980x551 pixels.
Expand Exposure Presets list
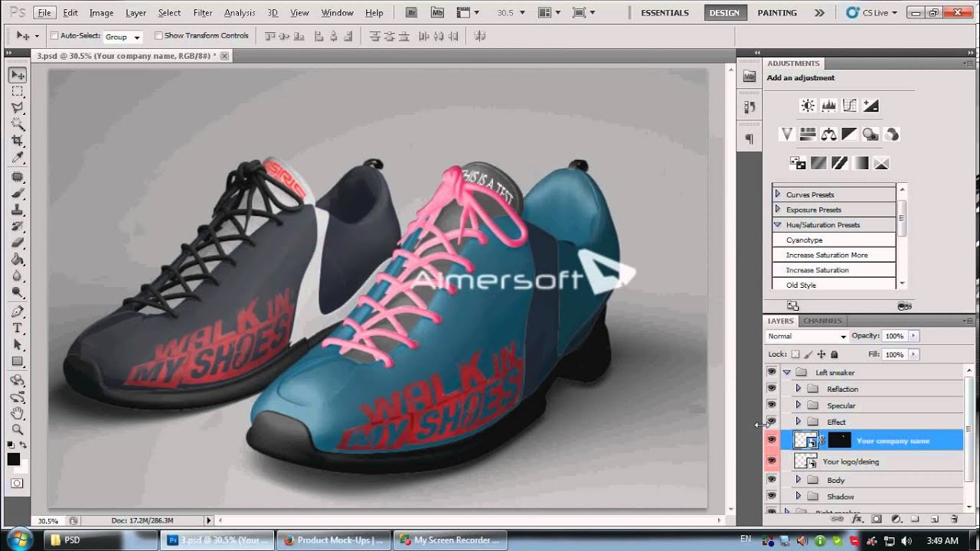tap(778, 210)
